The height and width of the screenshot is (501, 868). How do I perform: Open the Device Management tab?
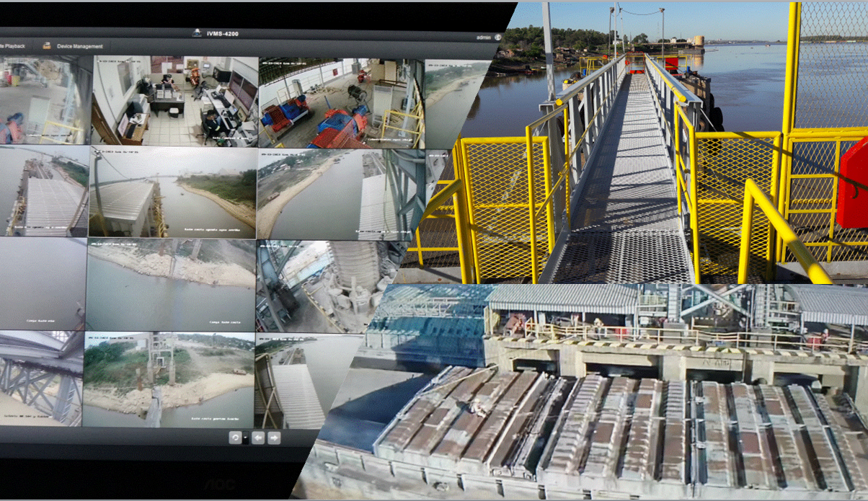(x=79, y=46)
